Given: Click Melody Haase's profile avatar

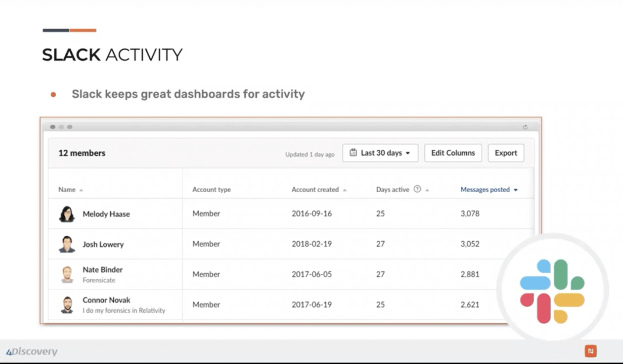Looking at the screenshot, I should pos(67,214).
